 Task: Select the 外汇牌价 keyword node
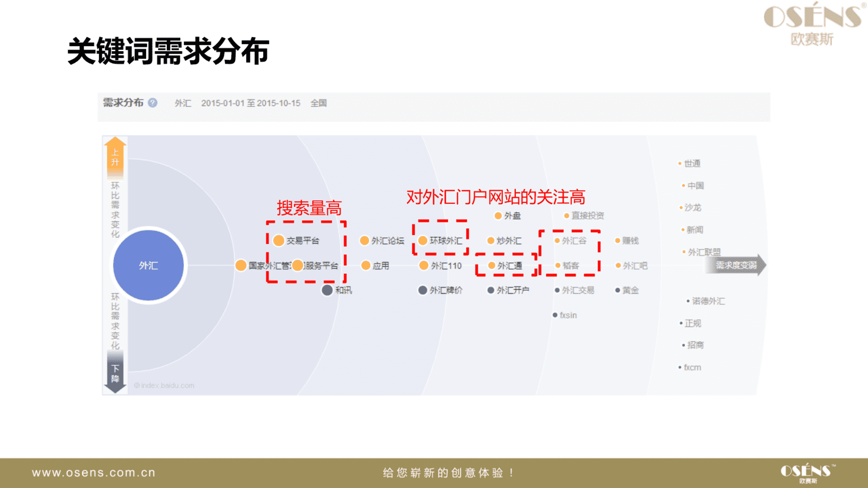(x=440, y=290)
